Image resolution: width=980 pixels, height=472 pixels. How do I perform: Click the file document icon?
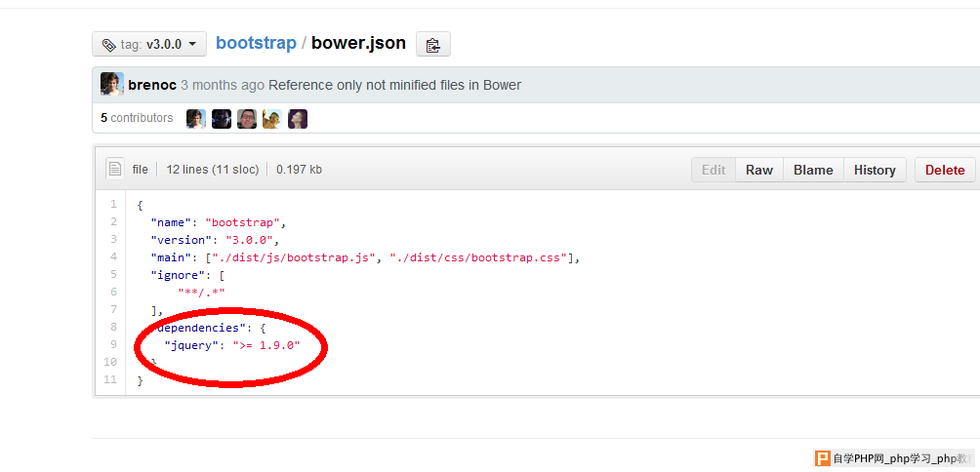point(114,169)
